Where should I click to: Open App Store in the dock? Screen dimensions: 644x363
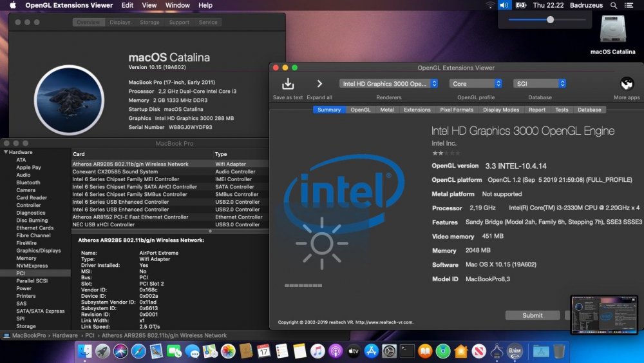click(x=372, y=351)
